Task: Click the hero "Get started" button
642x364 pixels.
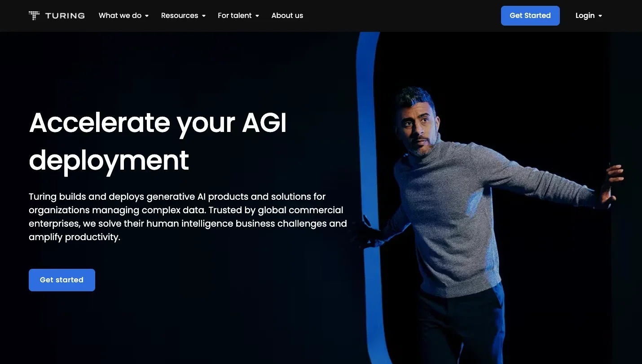Action: (x=62, y=280)
